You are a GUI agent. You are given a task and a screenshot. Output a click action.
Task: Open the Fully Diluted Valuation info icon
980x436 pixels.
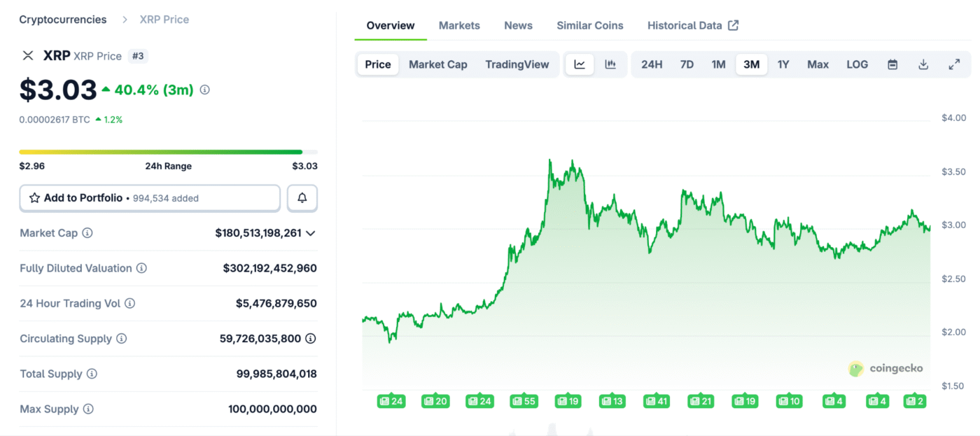[141, 268]
